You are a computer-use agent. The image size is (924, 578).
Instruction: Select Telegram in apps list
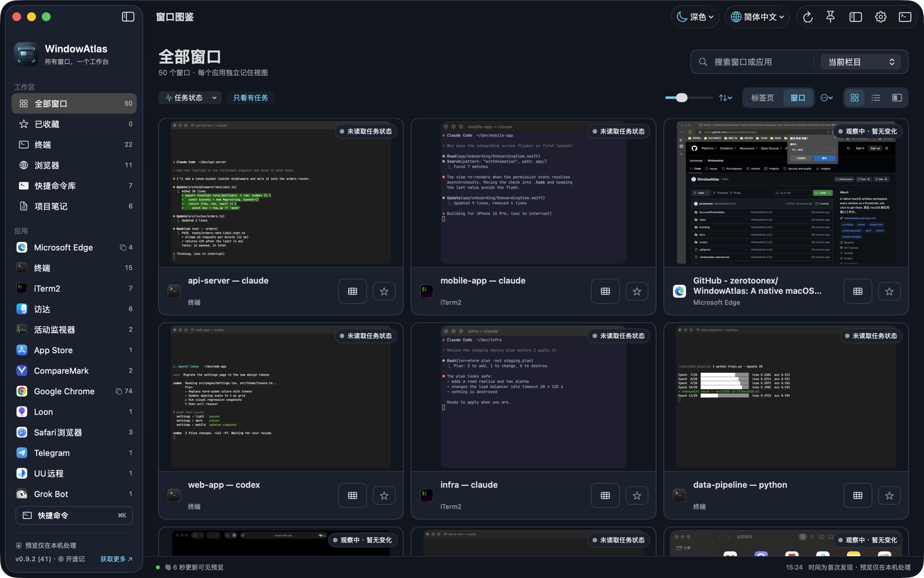[x=74, y=453]
